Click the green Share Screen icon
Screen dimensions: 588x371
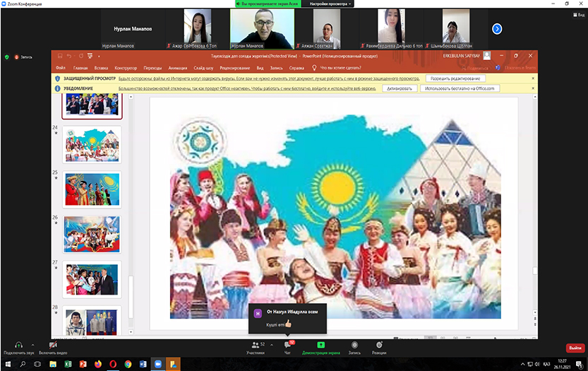[320, 344]
